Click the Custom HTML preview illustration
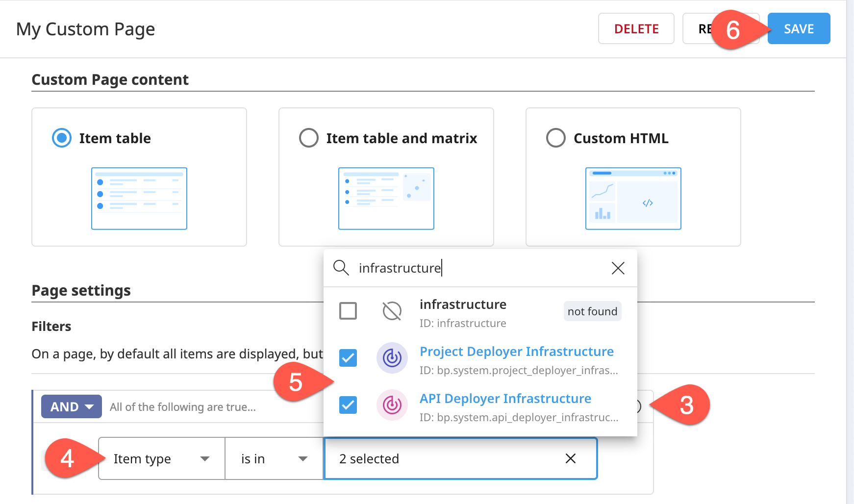This screenshot has width=854, height=504. point(632,198)
